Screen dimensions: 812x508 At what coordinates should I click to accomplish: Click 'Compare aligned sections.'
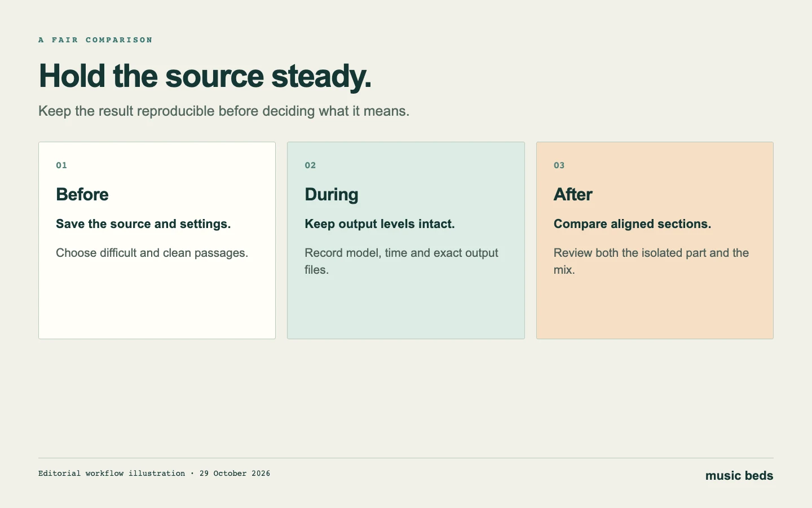click(x=632, y=224)
